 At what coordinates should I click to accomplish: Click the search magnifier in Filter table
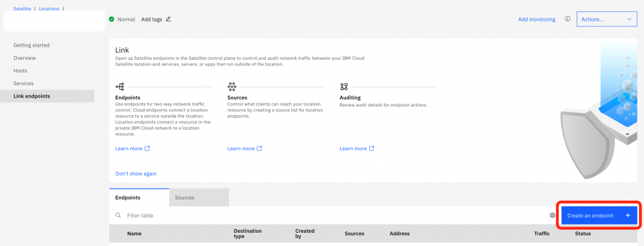tap(118, 215)
